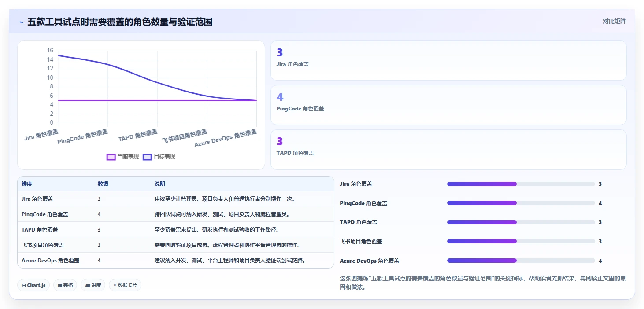Select the TAPD 角色覆盖 table row cell
644x309 pixels.
[40, 230]
